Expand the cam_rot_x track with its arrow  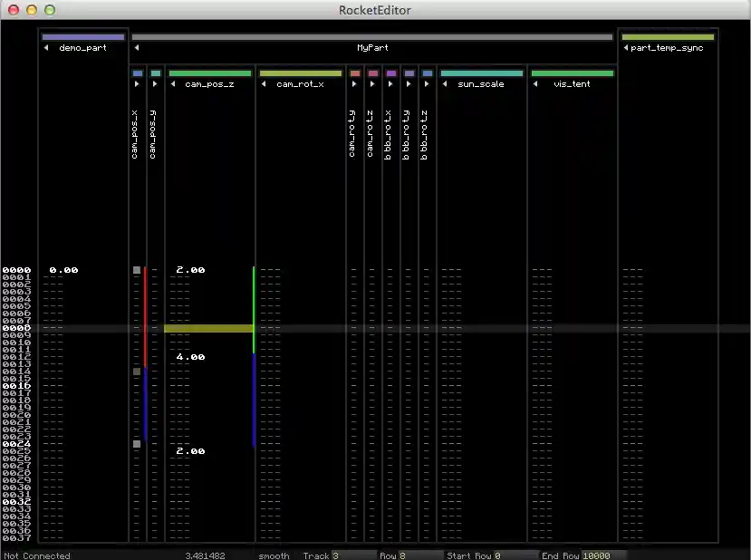pos(262,83)
